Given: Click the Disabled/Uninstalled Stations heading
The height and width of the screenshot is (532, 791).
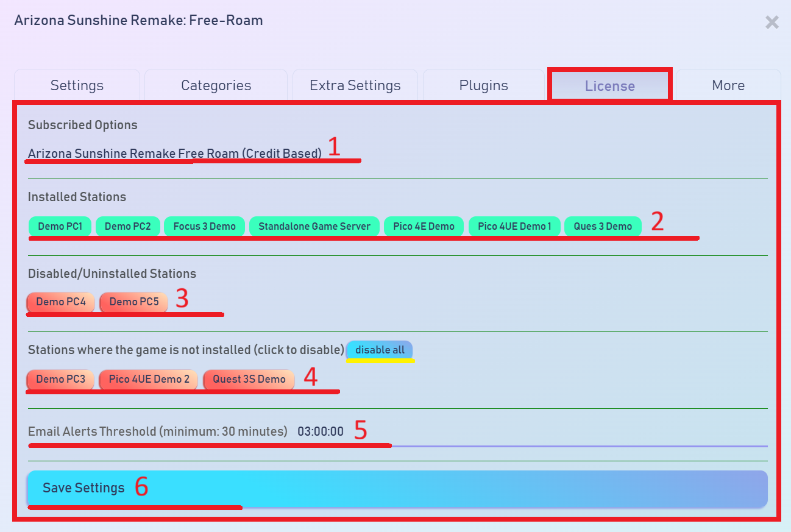Looking at the screenshot, I should 112,274.
